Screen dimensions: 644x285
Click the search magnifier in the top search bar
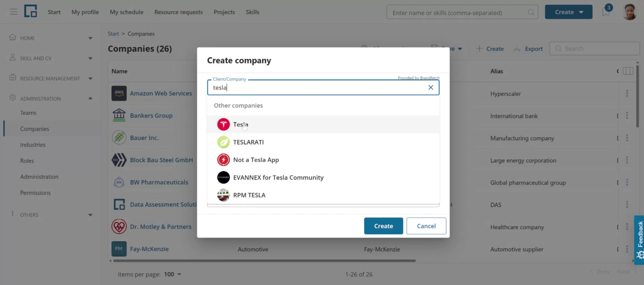[531, 12]
